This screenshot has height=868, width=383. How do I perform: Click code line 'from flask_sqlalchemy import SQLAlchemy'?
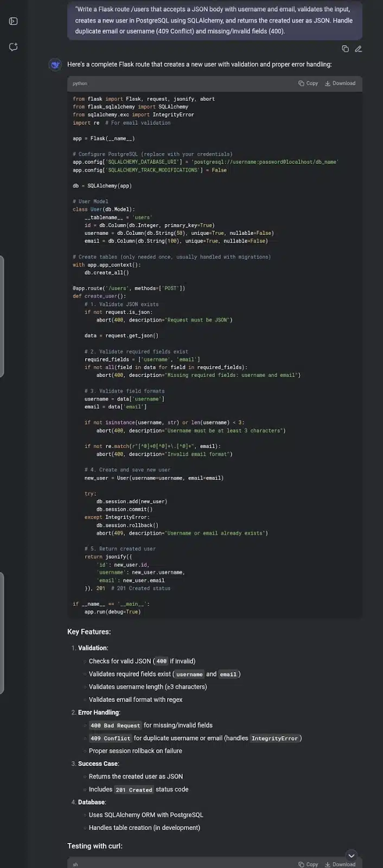[x=130, y=107]
